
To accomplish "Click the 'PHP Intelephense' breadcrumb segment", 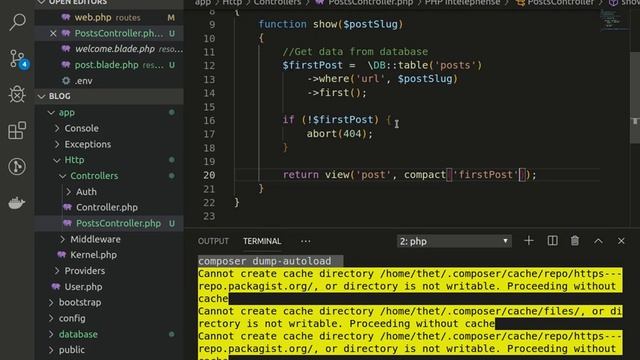I will click(x=462, y=2).
